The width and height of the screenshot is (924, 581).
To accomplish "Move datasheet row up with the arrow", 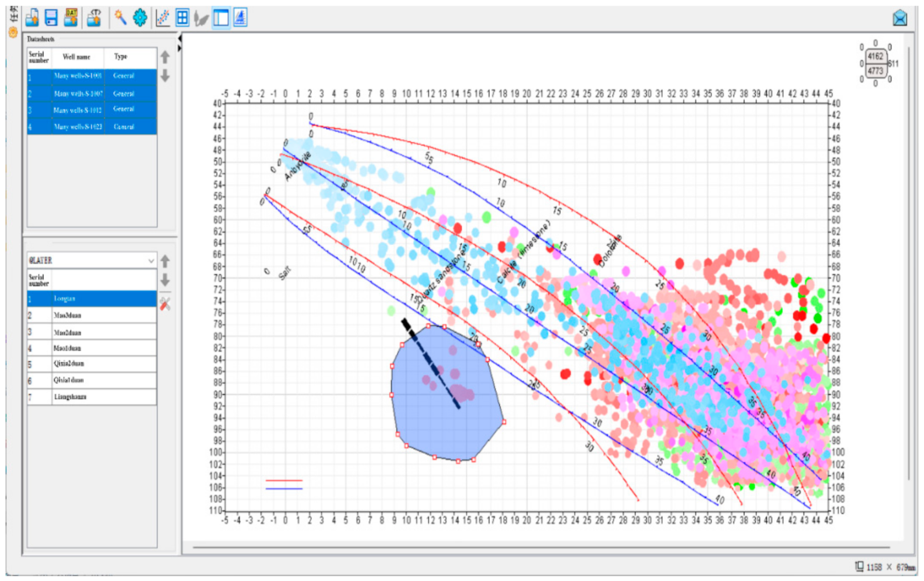I will [x=165, y=57].
